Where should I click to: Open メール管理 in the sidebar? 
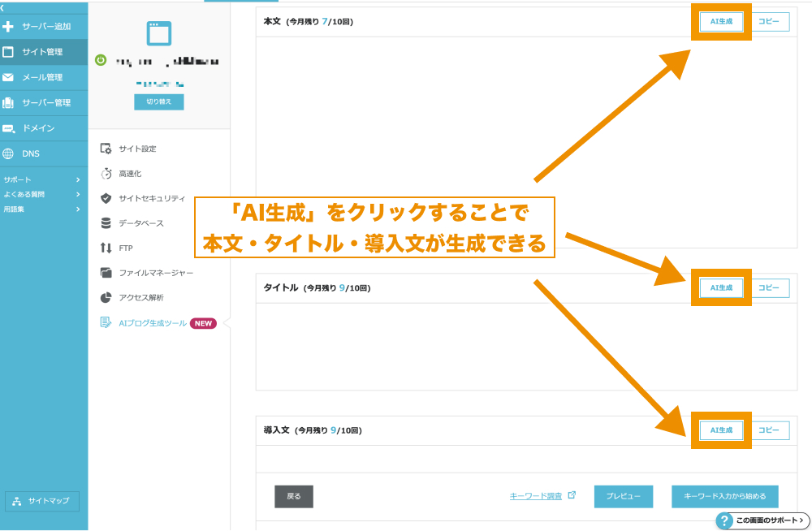pyautogui.click(x=44, y=77)
